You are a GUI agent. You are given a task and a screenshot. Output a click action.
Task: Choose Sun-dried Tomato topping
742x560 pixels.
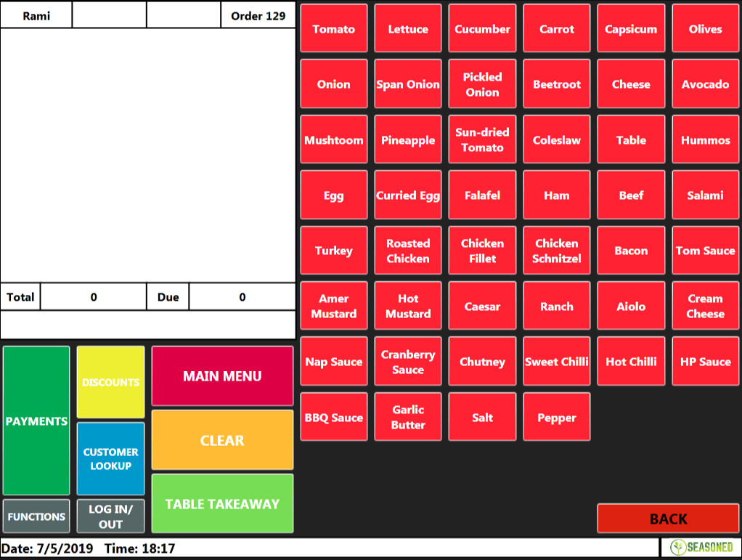pyautogui.click(x=482, y=139)
